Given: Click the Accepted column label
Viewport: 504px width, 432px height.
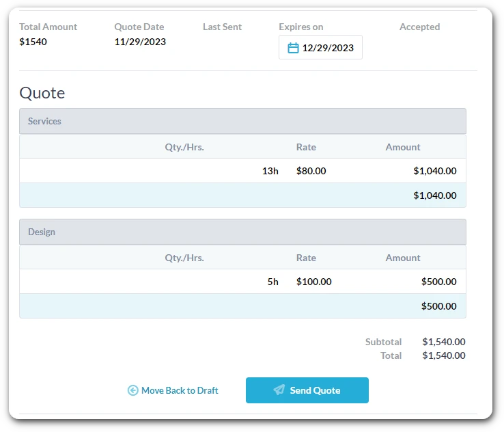Looking at the screenshot, I should tap(419, 27).
